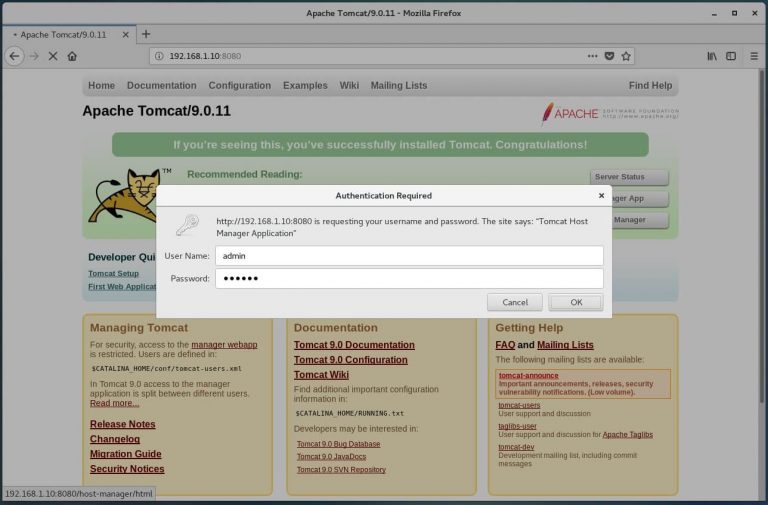Open the taglibs-user mailing list link
Viewport: 768px width, 505px height.
pos(517,426)
